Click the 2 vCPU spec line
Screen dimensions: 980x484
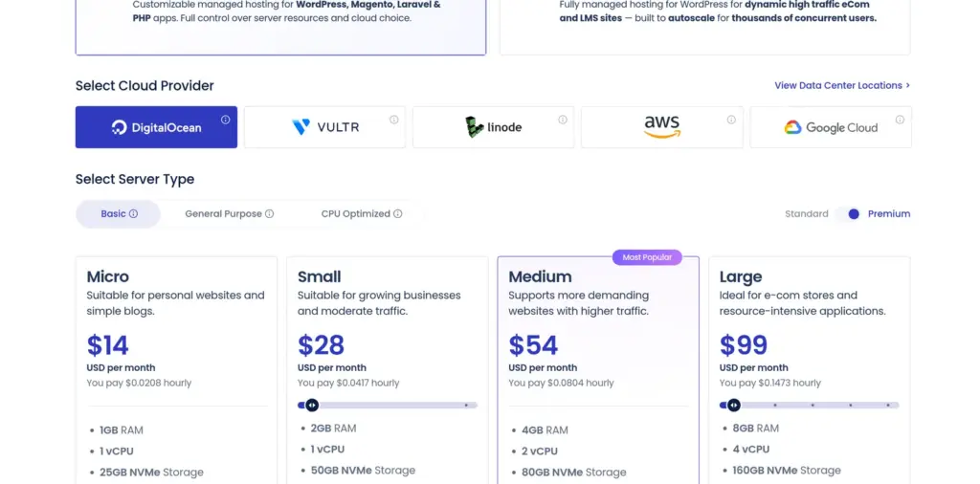click(540, 451)
